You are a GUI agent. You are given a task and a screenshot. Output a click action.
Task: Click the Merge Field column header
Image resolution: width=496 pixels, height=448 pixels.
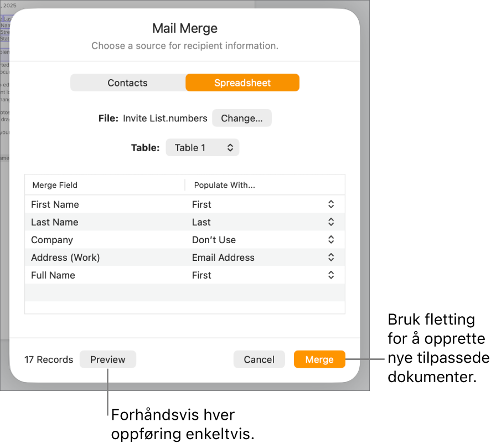(x=105, y=185)
